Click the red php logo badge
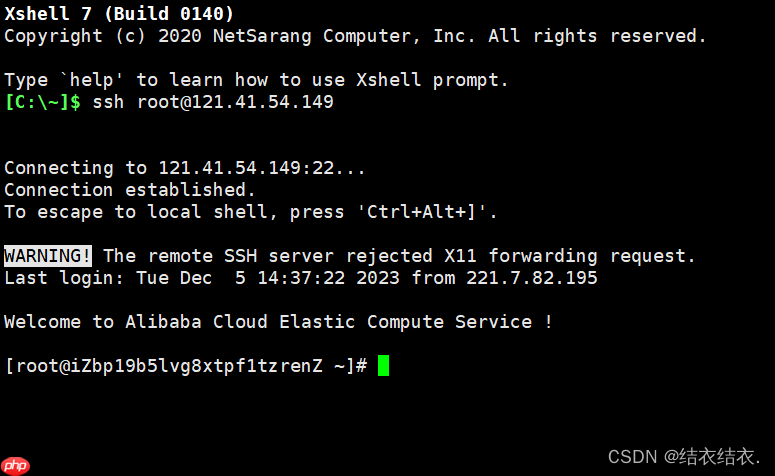Viewport: 775px width, 476px height. pyautogui.click(x=15, y=466)
